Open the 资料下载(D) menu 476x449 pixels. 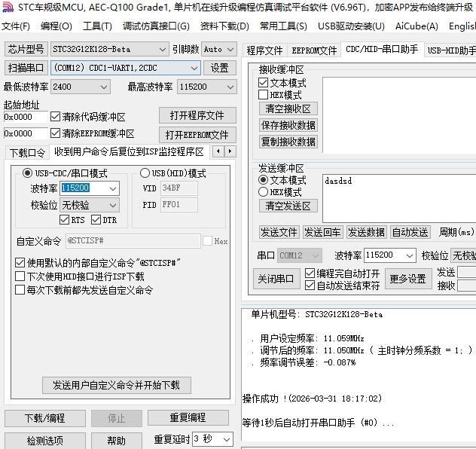(x=224, y=26)
